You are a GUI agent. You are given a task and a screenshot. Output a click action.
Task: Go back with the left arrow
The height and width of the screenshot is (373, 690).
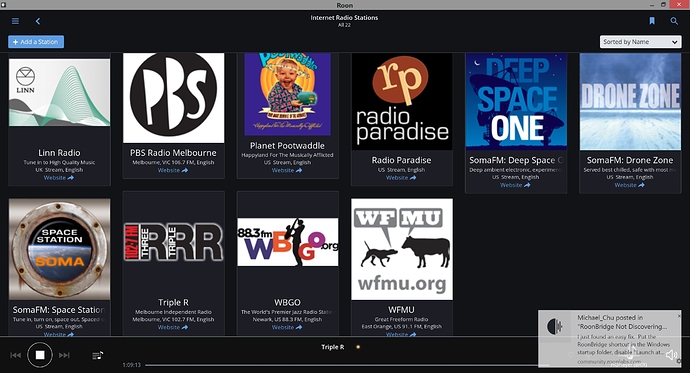[38, 21]
